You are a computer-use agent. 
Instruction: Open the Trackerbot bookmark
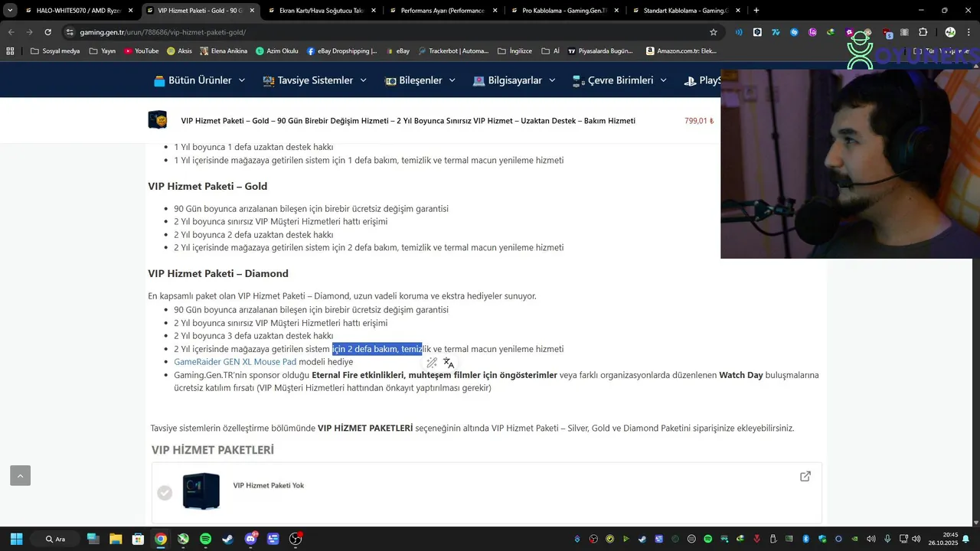pyautogui.click(x=452, y=51)
